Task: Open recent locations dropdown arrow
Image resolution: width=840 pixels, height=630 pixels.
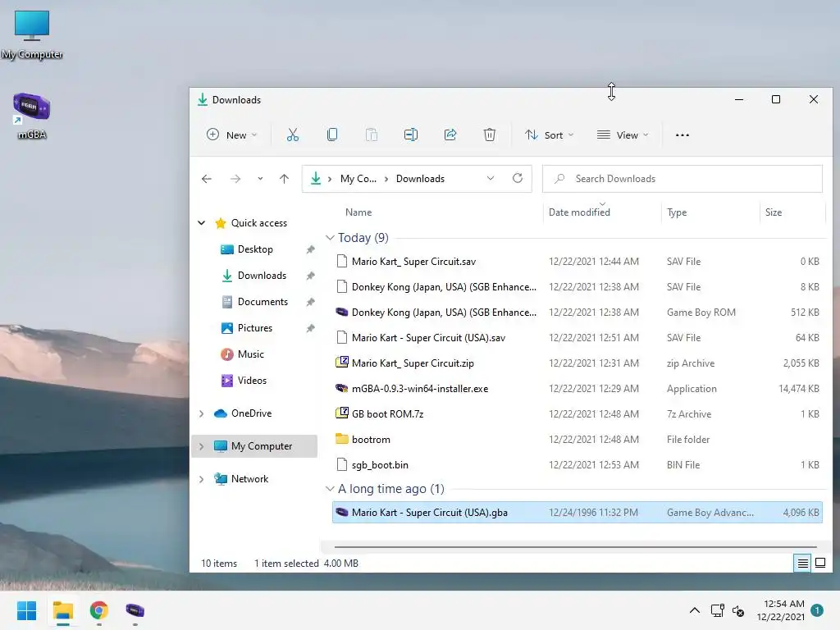Action: pos(260,179)
